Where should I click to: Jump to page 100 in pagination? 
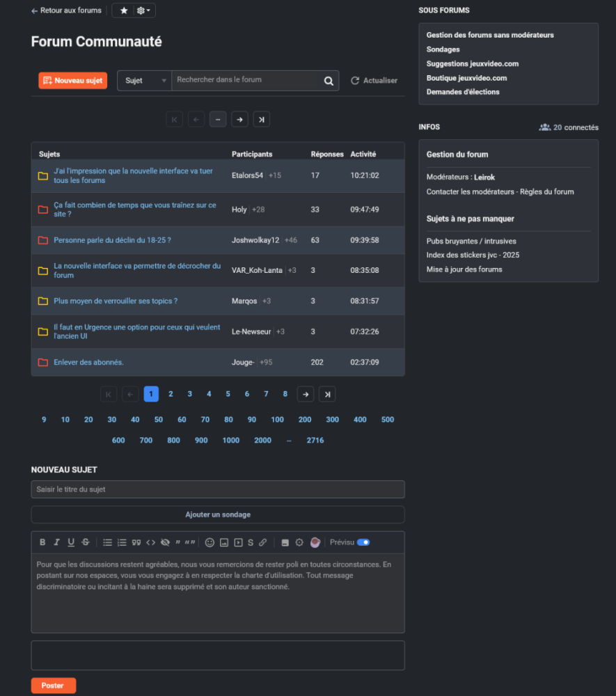(277, 420)
